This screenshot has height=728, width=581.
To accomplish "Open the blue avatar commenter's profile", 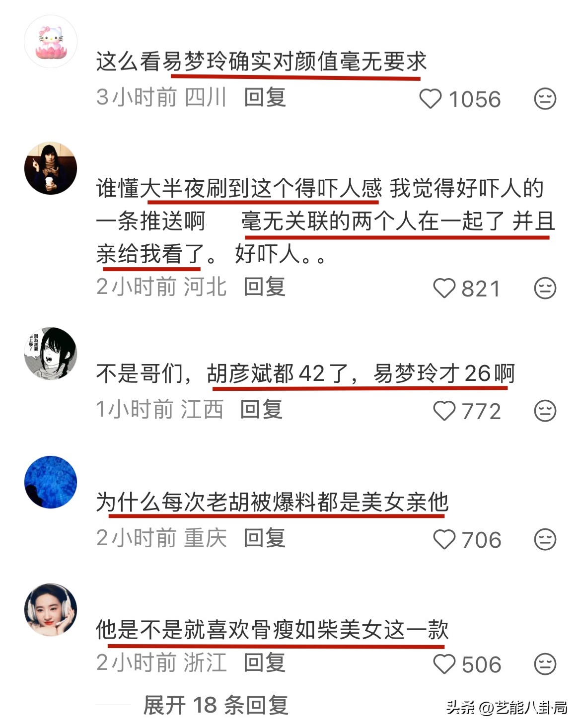I will (51, 482).
